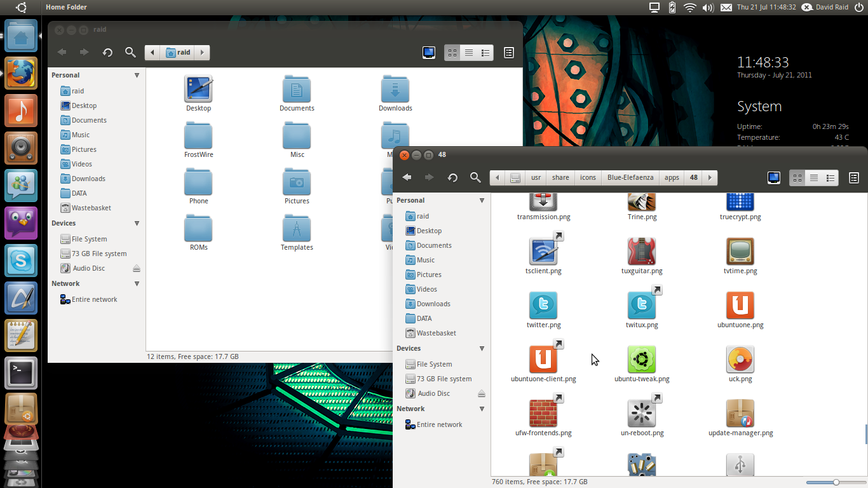Open the purple Pidgin launcher icon
This screenshot has width=868, height=488.
pyautogui.click(x=21, y=223)
